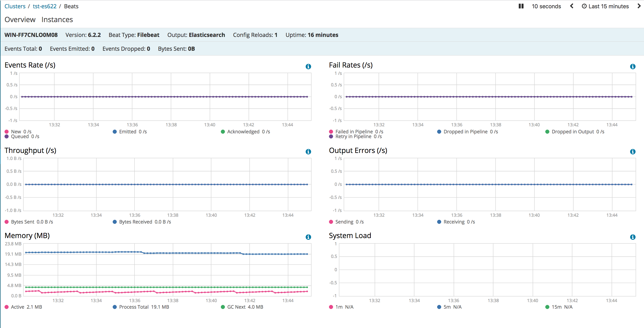The image size is (644, 328).
Task: Open the Events Rate info tooltip
Action: 308,66
